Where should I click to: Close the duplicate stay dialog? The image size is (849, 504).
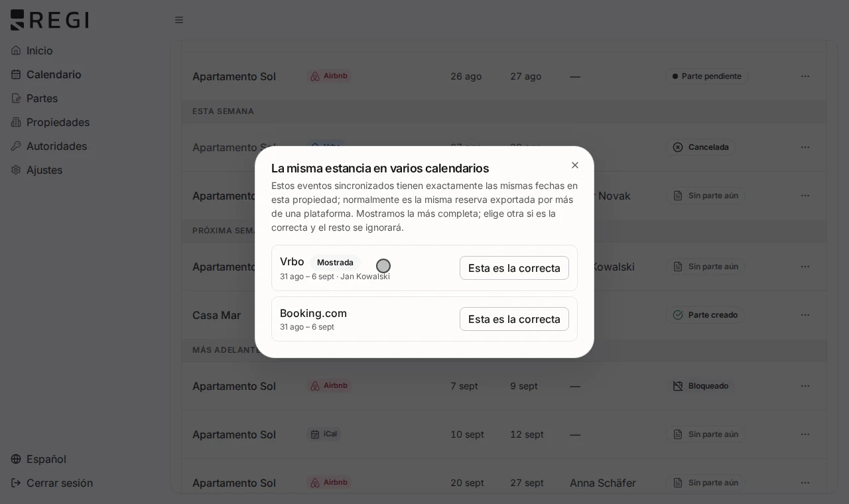tap(575, 165)
